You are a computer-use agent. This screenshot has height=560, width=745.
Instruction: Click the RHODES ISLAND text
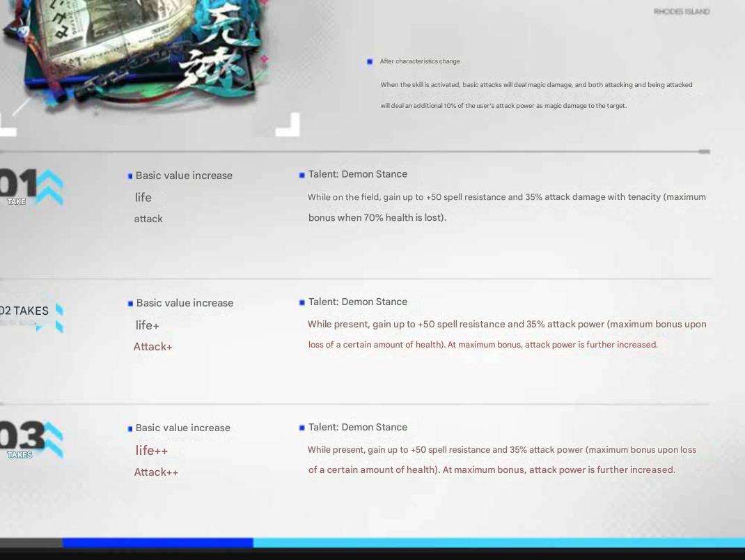coord(682,11)
